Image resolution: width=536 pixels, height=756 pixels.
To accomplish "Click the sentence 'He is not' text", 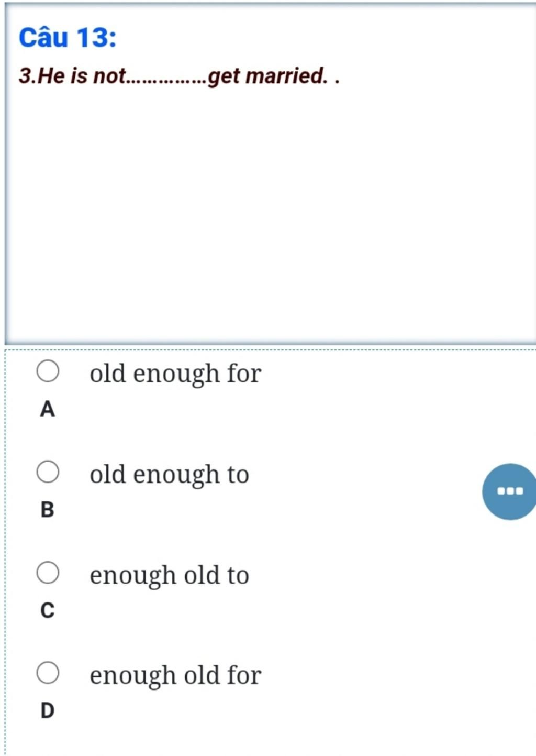I will [82, 76].
